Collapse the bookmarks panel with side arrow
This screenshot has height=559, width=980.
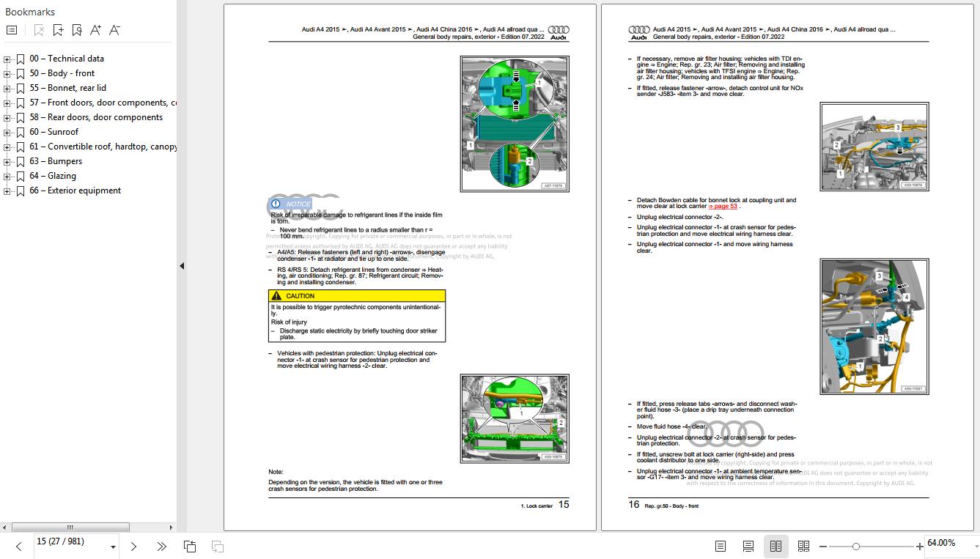click(x=182, y=266)
